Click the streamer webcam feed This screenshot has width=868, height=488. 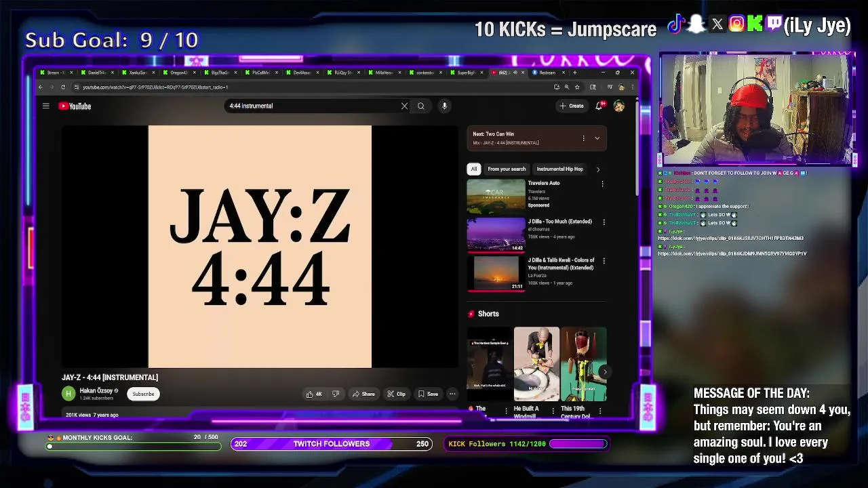[x=757, y=110]
